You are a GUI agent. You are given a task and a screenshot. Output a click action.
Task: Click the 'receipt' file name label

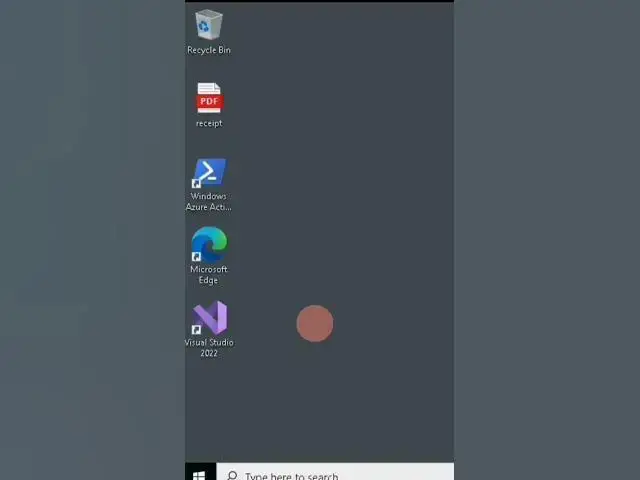click(x=209, y=123)
